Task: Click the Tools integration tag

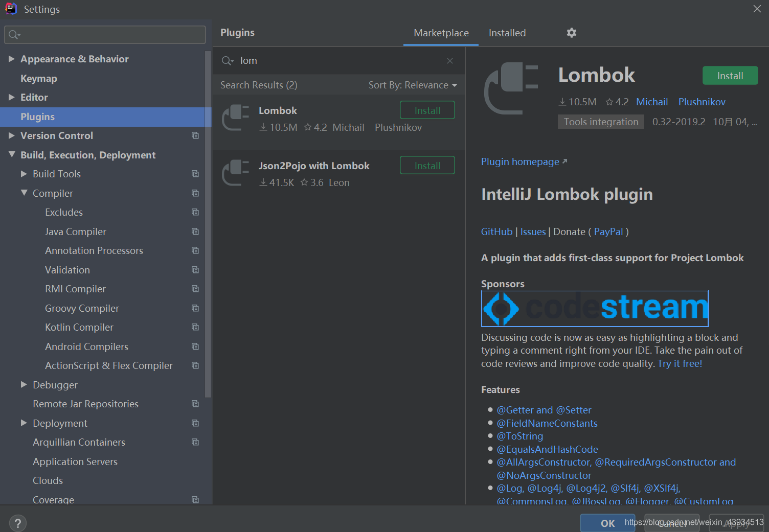Action: coord(601,122)
